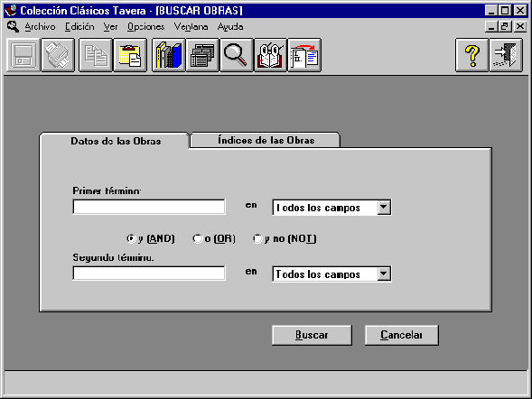The height and width of the screenshot is (399, 532).
Task: Click the stacked index cards icon
Action: click(x=202, y=55)
